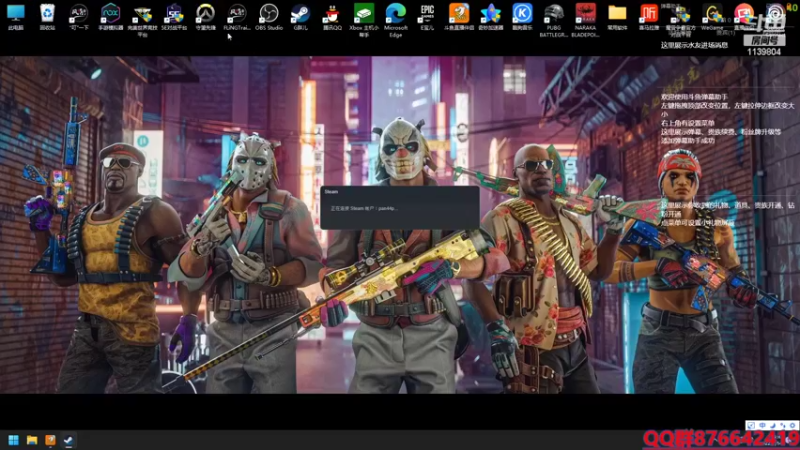The image size is (800, 450).
Task: Open the Recycle Bin desktop icon
Action: click(x=47, y=16)
